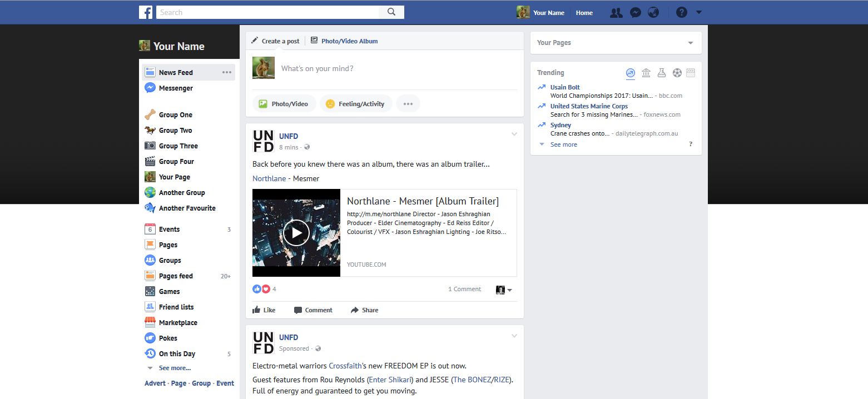Click the Photo/Video button
Viewport: 868px width, 399px height.
(x=284, y=104)
